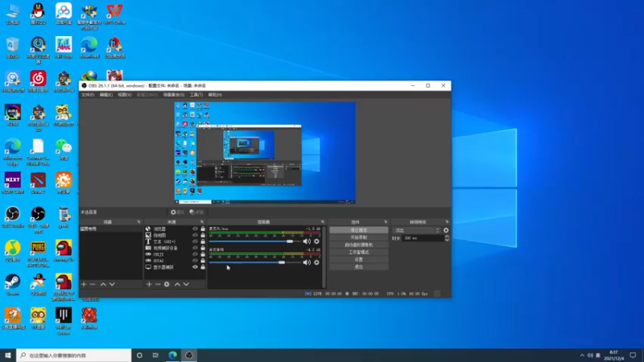This screenshot has width=644, height=362.
Task: Open the Steam desktop shortcut
Action: click(x=13, y=285)
